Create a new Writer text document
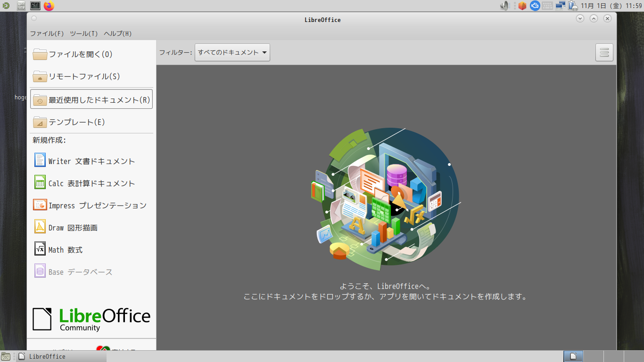644x362 pixels. point(91,161)
